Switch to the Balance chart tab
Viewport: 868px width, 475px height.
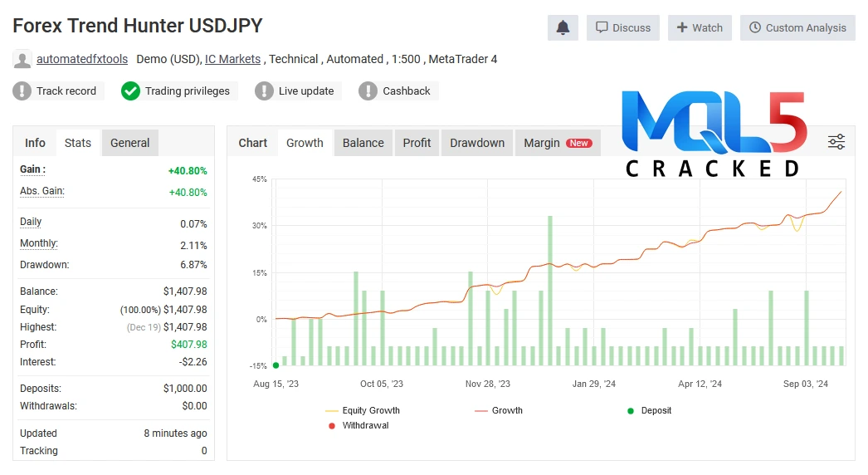tap(363, 143)
